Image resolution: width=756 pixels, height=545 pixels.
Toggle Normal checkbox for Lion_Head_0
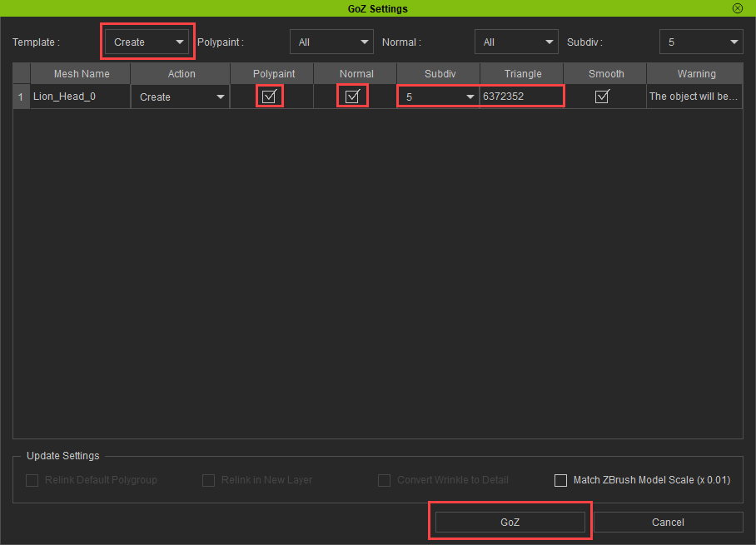pyautogui.click(x=352, y=97)
